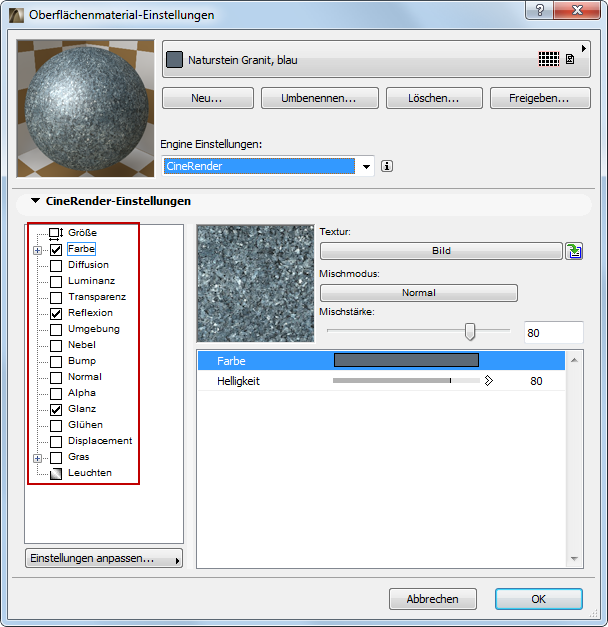Select the Farbe row in parameter list
The width and height of the screenshot is (608, 627).
(381, 360)
